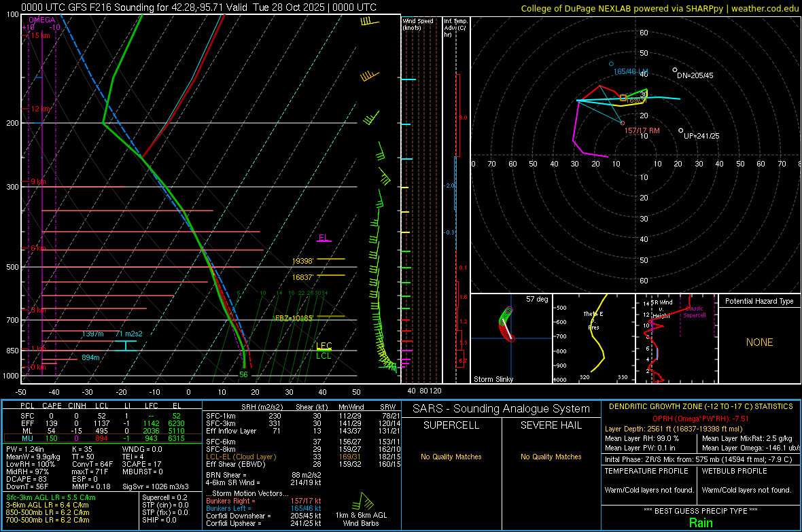Click the FRZ=10185' freezing level label
Image resolution: width=802 pixels, height=532 pixels.
pyautogui.click(x=294, y=318)
